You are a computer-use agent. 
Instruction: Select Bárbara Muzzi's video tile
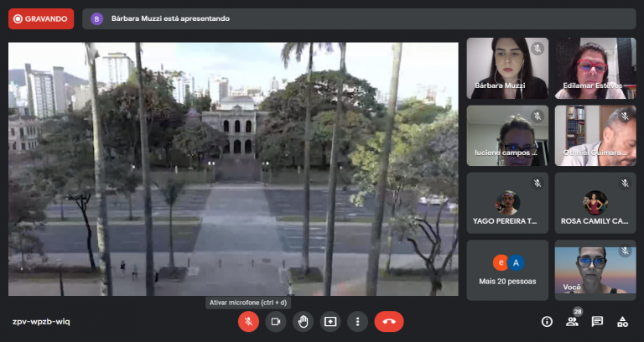point(507,68)
